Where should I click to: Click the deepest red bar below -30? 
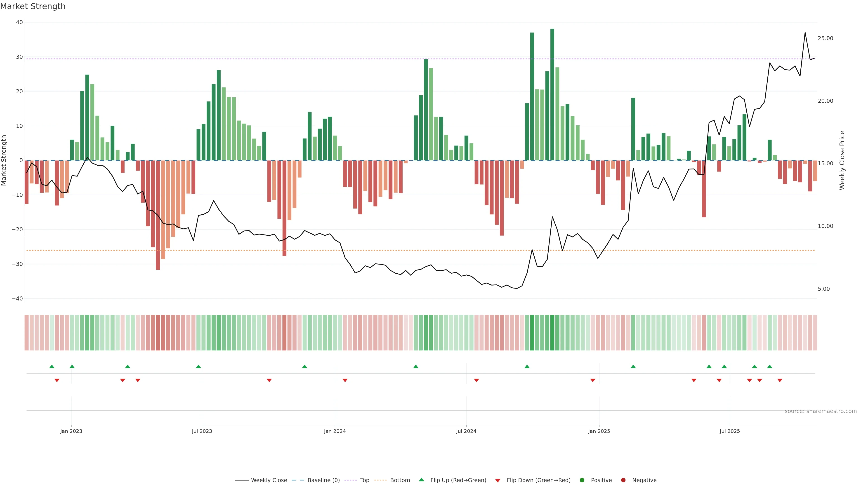[x=158, y=216]
